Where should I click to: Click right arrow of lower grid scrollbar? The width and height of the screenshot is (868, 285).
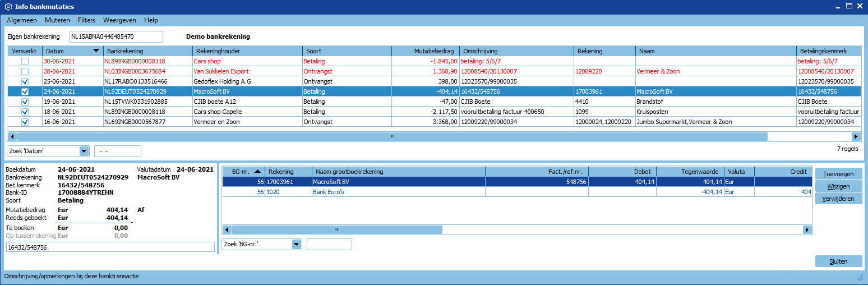tap(807, 229)
